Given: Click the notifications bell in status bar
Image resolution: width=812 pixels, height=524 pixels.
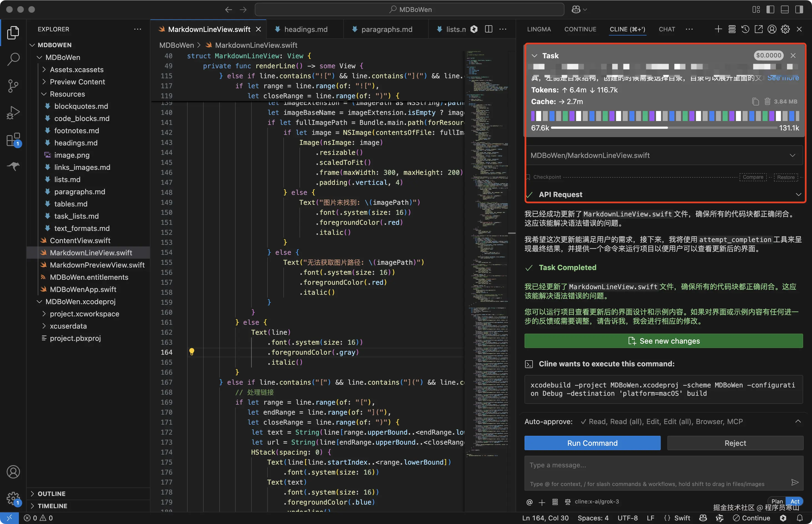Looking at the screenshot, I should pyautogui.click(x=800, y=518).
